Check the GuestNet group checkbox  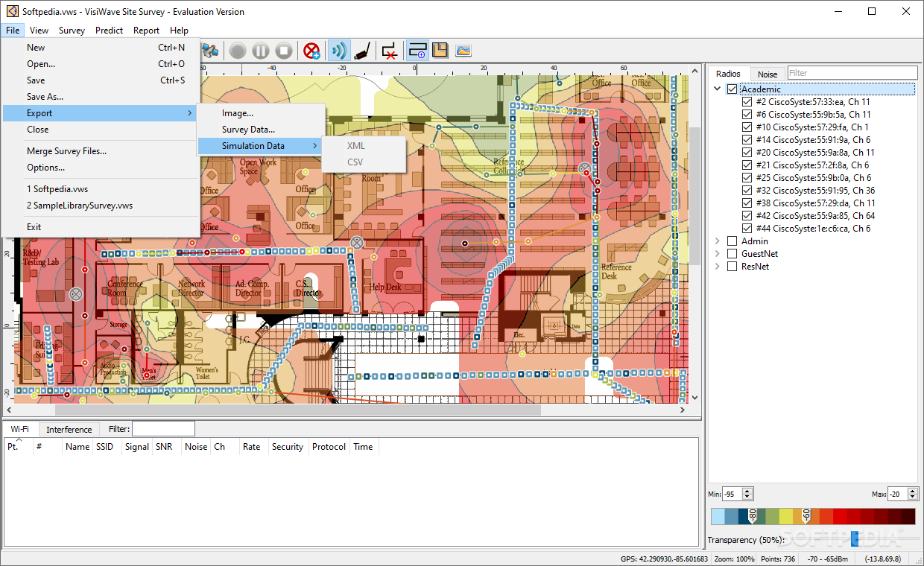(x=732, y=254)
